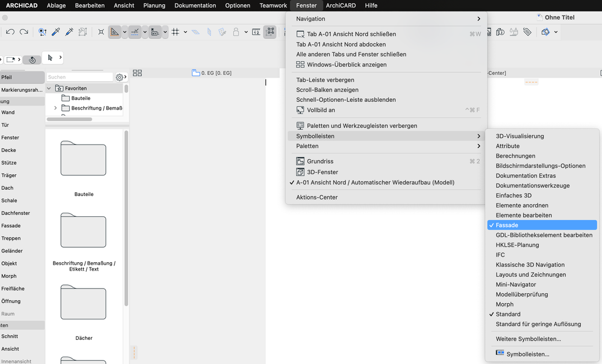
Task: Click the favorites thumbnails vertical scrollbar
Action: 127,218
